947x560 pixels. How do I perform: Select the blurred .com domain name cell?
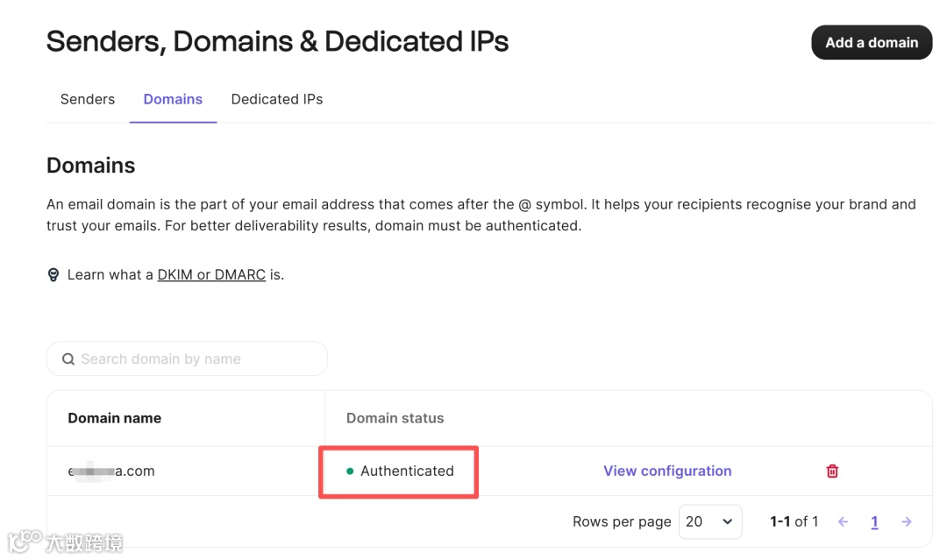click(x=111, y=471)
